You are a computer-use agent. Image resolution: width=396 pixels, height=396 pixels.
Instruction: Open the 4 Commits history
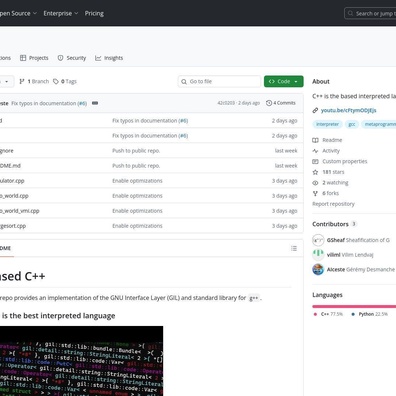pos(281,103)
